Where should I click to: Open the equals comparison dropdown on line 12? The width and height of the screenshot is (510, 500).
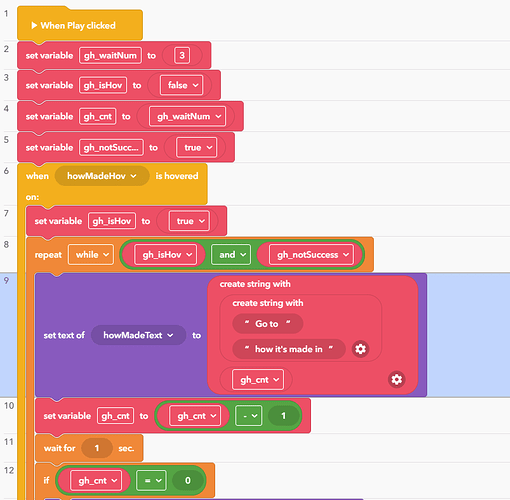click(151, 480)
